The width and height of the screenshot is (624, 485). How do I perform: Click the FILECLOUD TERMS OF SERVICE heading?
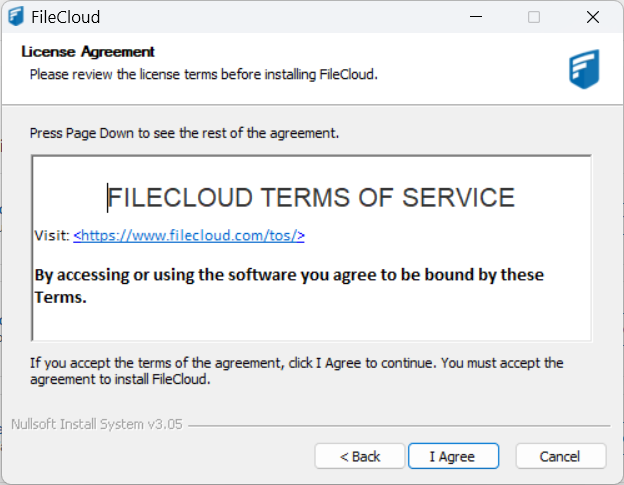coord(311,197)
